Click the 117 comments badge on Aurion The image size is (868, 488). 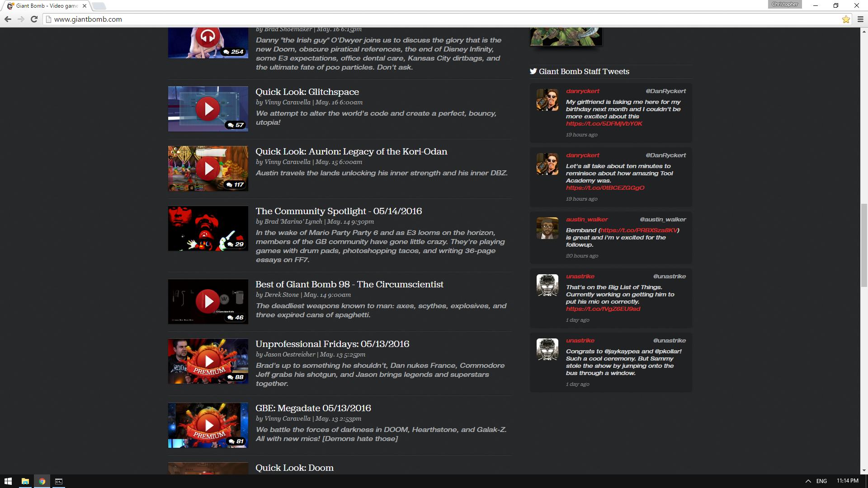235,185
